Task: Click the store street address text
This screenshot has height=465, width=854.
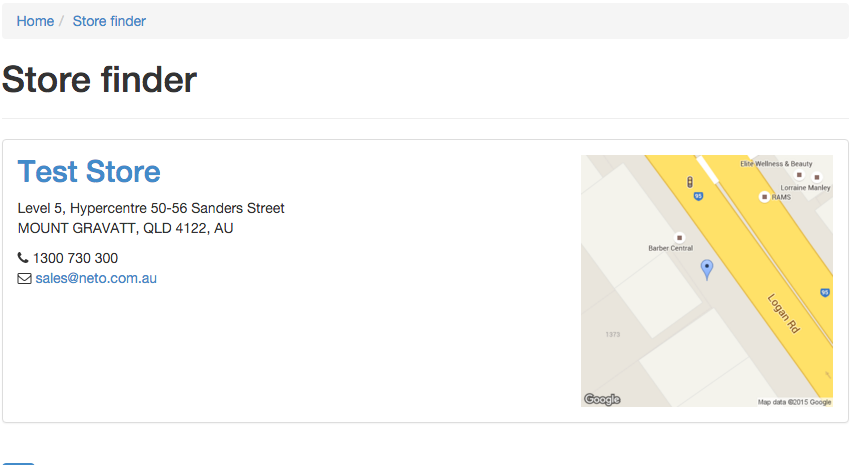Action: (151, 208)
